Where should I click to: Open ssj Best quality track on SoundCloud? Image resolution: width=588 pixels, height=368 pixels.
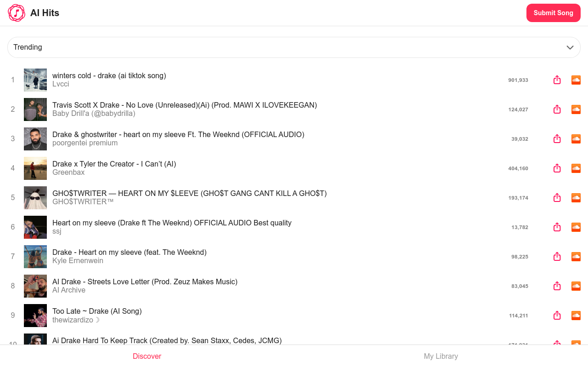576,227
